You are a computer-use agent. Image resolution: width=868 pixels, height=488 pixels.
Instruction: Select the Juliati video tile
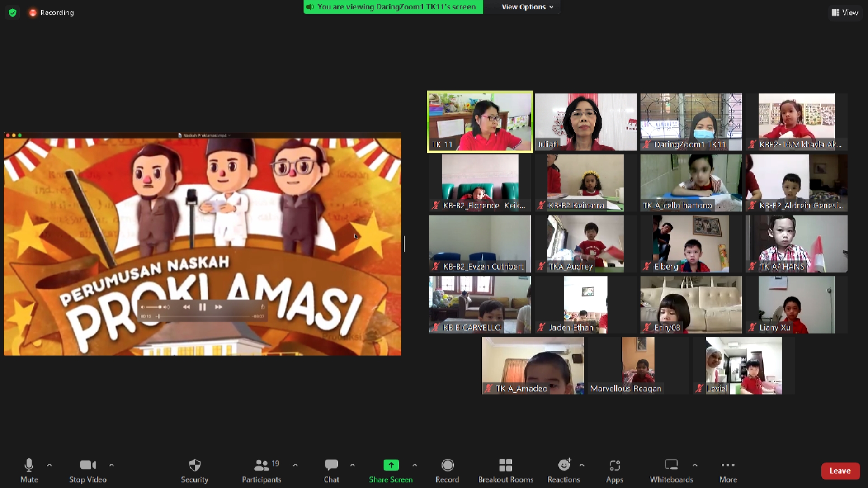pyautogui.click(x=585, y=122)
